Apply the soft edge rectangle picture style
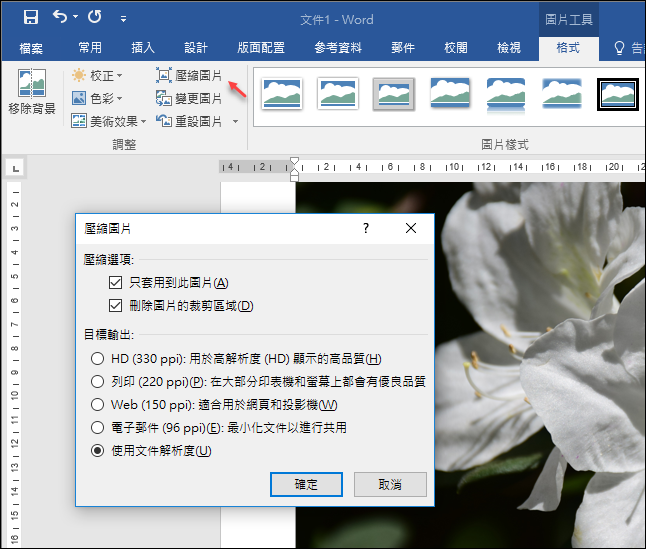Viewport: 646px width, 549px height. (x=562, y=93)
